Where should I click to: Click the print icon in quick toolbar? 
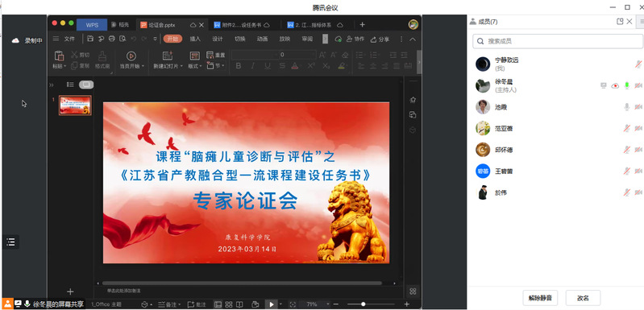(x=112, y=39)
